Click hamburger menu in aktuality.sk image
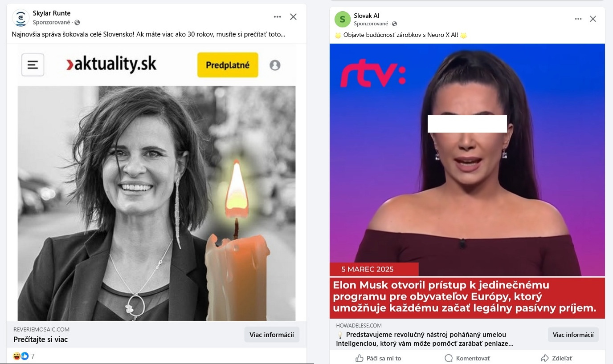 [x=33, y=65]
